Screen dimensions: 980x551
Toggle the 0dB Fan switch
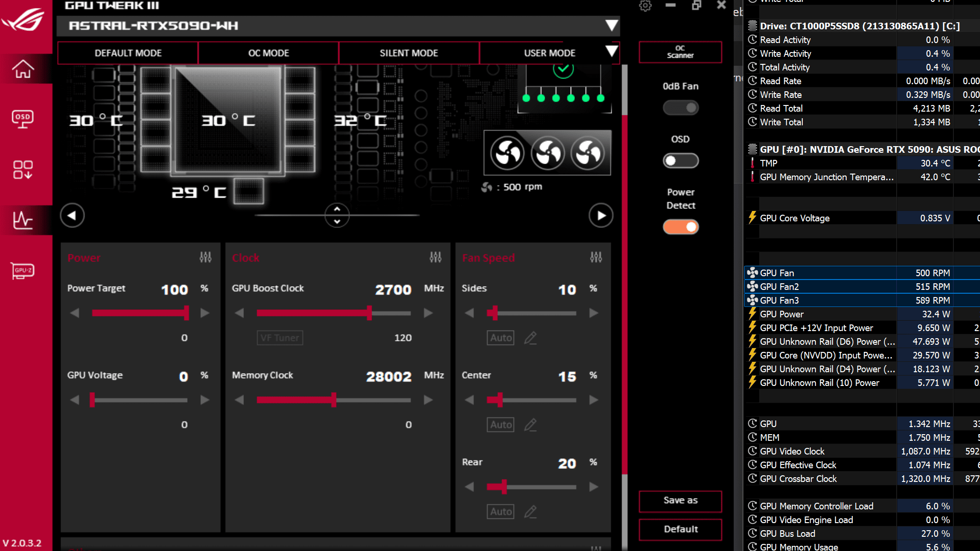coord(680,108)
